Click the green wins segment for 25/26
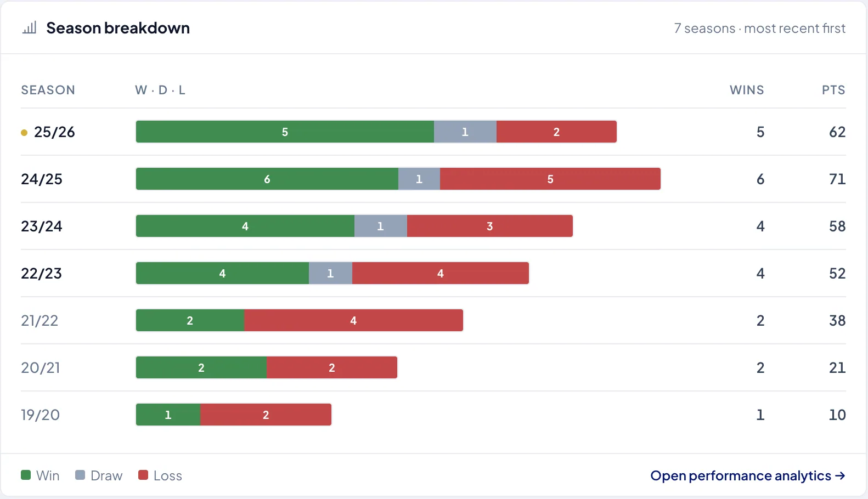 click(285, 132)
